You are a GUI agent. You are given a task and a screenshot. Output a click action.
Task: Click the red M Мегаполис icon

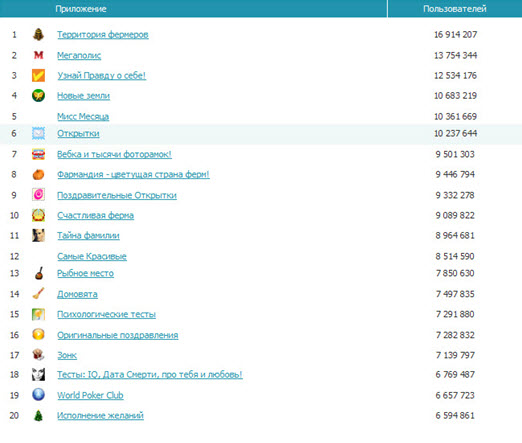pyautogui.click(x=38, y=55)
